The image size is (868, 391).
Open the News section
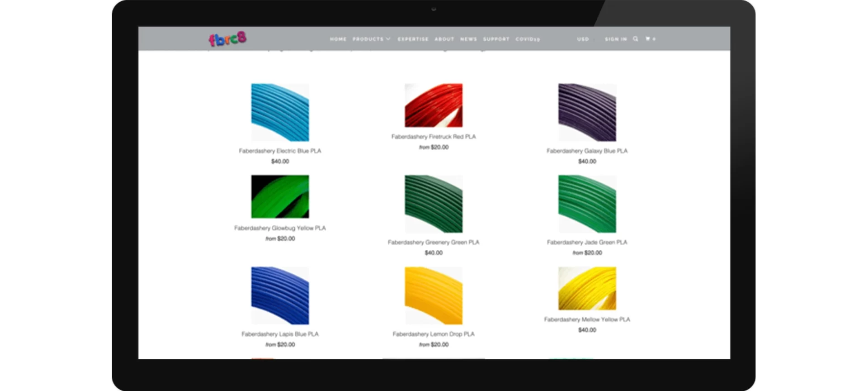[468, 39]
